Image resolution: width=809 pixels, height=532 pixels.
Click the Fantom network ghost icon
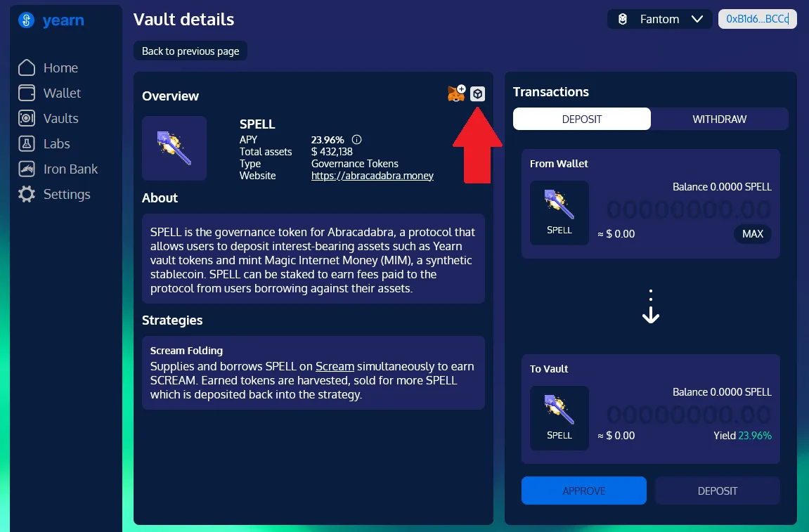(x=623, y=19)
